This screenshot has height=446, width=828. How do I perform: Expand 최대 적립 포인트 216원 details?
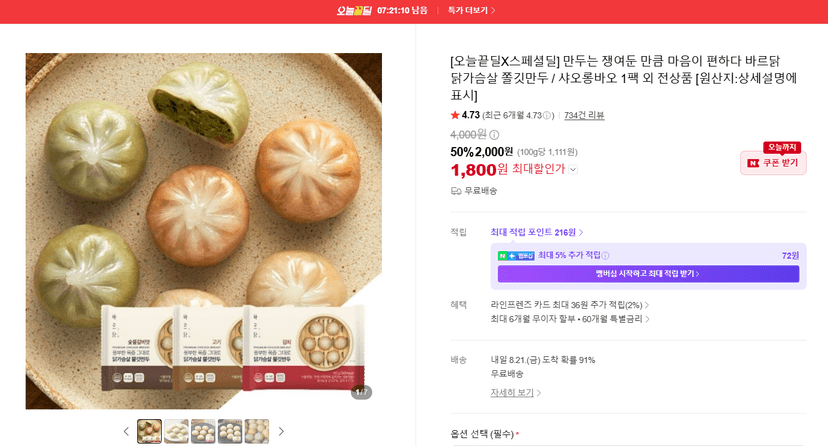click(537, 232)
